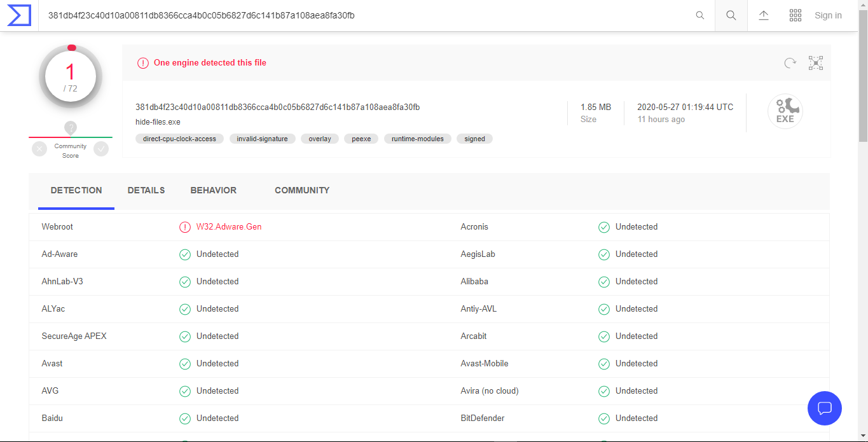Click the Sign in link
This screenshot has height=442, width=868.
(828, 15)
